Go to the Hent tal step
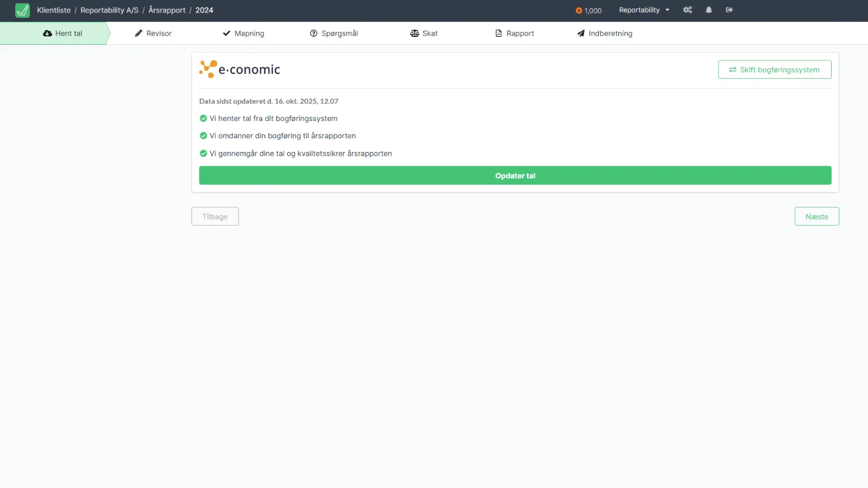This screenshot has width=868, height=488. pos(54,33)
